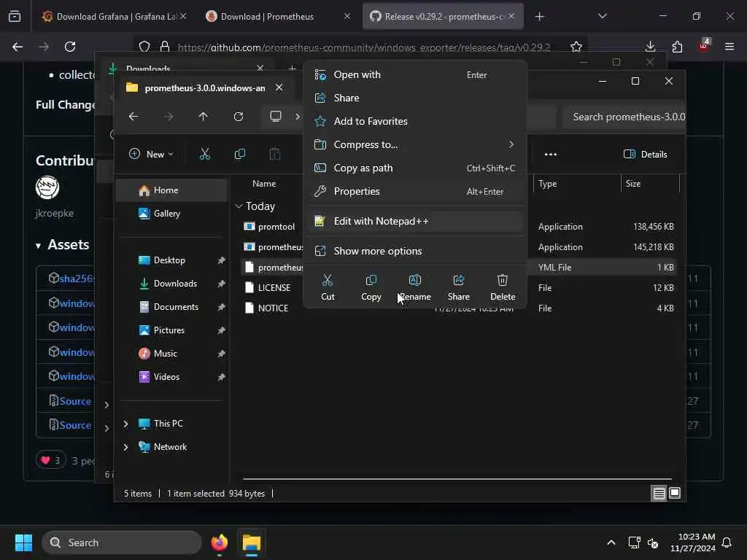Close the prometheus-3.0.0 Explorer tab
747x560 pixels.
[279, 87]
